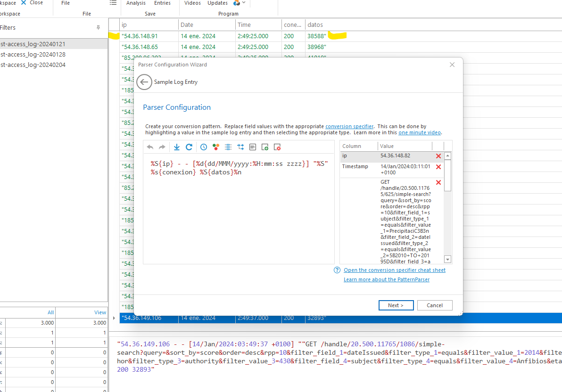Open the Updates menu item
This screenshot has width=562, height=392.
217,3
